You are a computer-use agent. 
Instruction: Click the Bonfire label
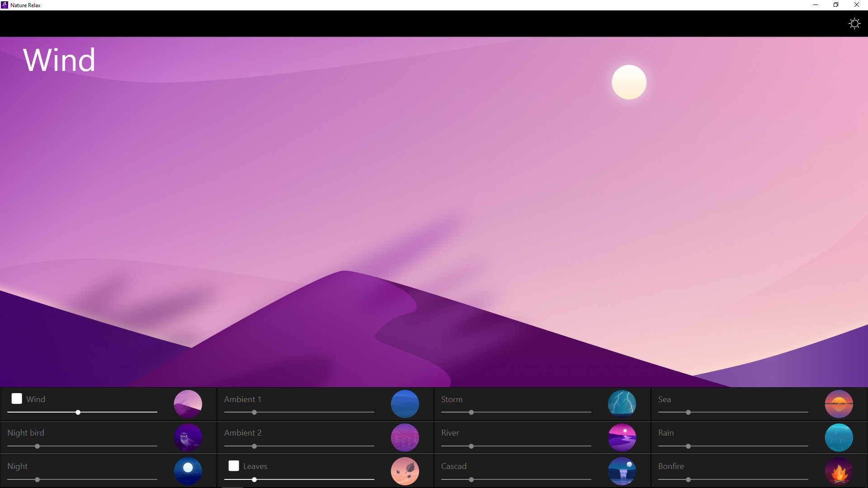[x=671, y=466]
